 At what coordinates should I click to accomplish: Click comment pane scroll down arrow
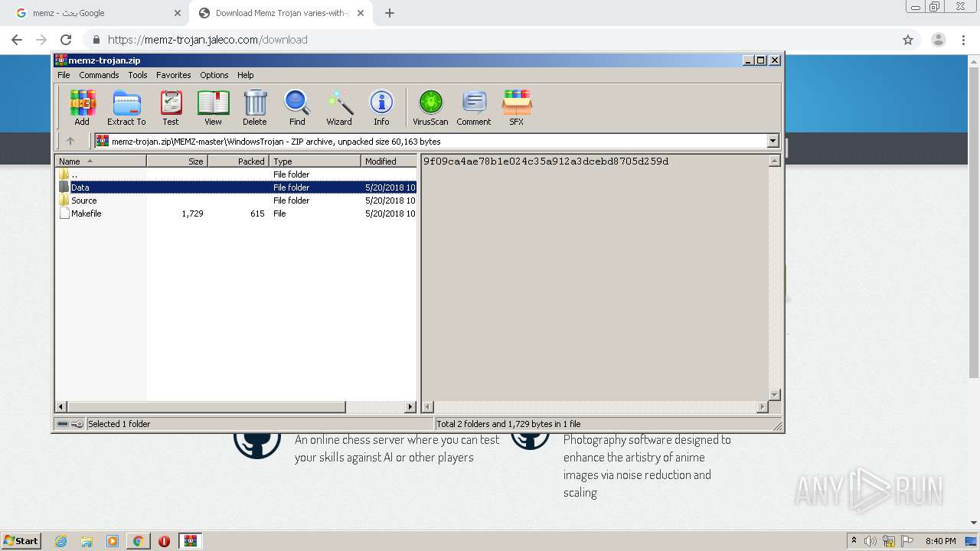coord(774,395)
